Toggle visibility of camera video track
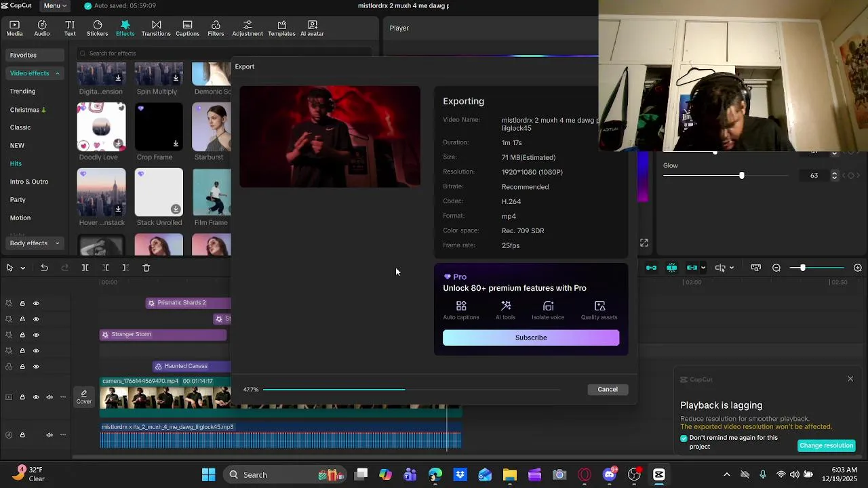Image resolution: width=868 pixels, height=488 pixels. pos(36,397)
